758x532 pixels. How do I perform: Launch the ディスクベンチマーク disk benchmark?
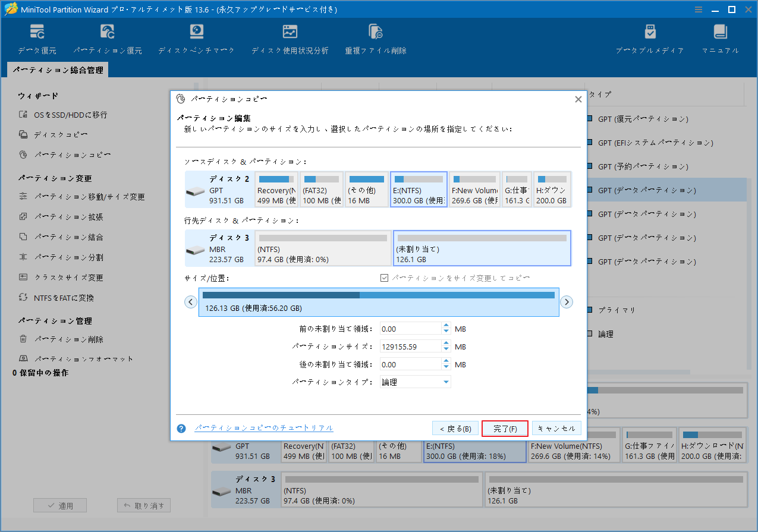tap(196, 39)
